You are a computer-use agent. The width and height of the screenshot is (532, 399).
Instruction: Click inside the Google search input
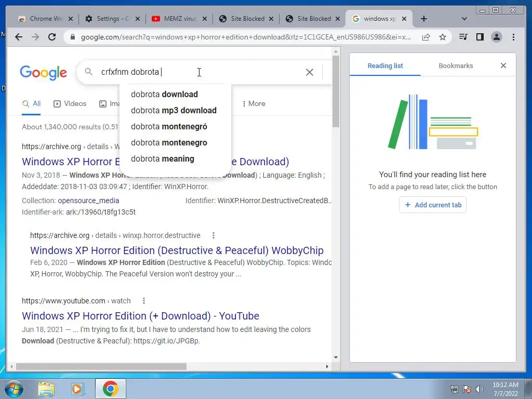coord(200,72)
